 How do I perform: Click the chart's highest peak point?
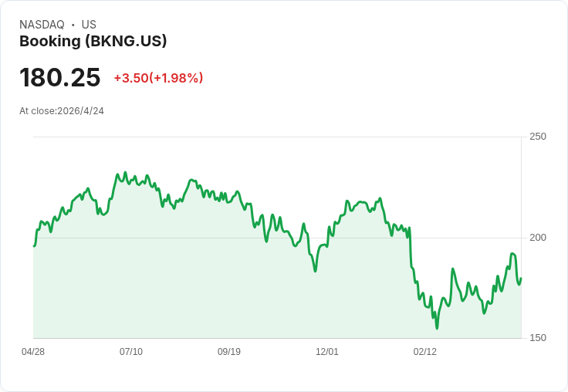tap(125, 172)
